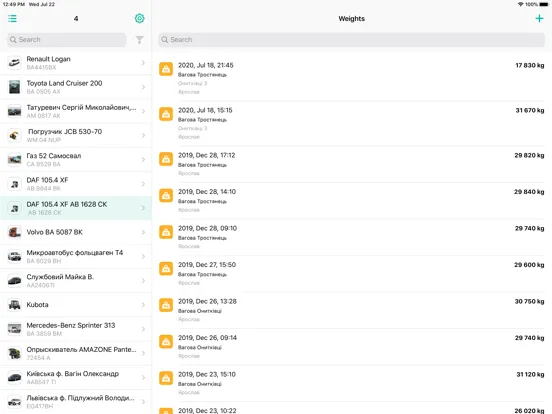
Task: Select Газ 52 Самосвал vehicle
Action: [x=76, y=159]
